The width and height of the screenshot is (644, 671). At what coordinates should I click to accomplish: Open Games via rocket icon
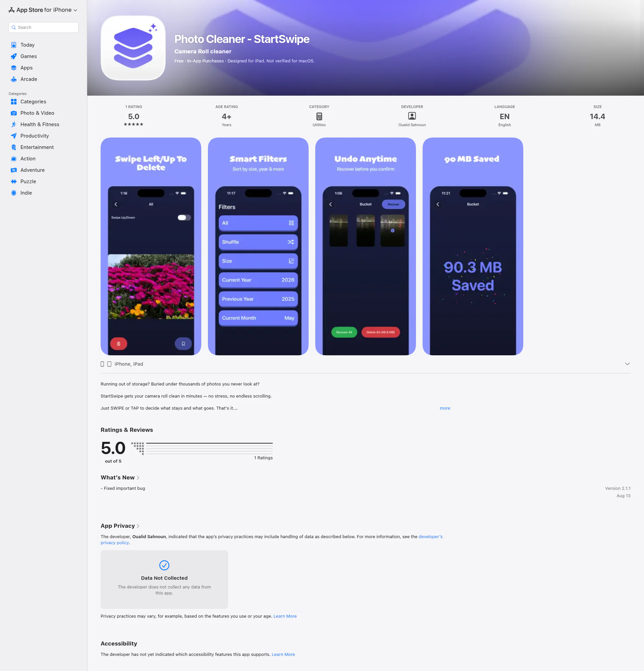click(14, 56)
